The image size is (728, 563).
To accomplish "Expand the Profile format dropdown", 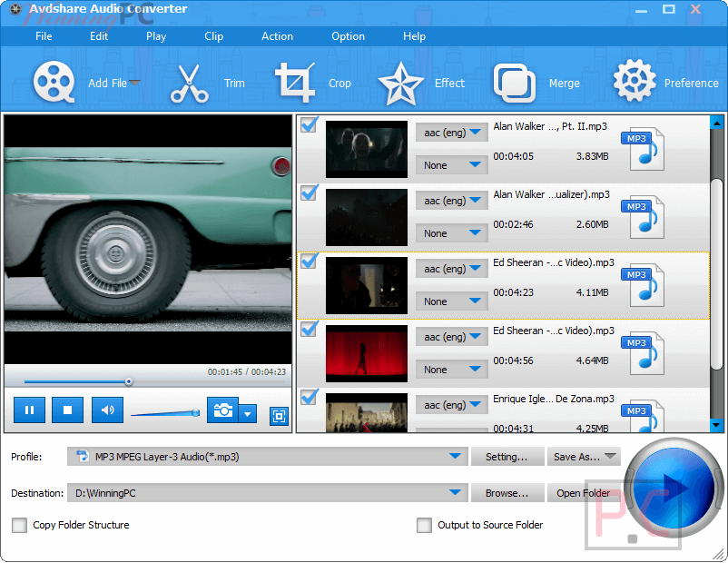I will click(x=455, y=456).
